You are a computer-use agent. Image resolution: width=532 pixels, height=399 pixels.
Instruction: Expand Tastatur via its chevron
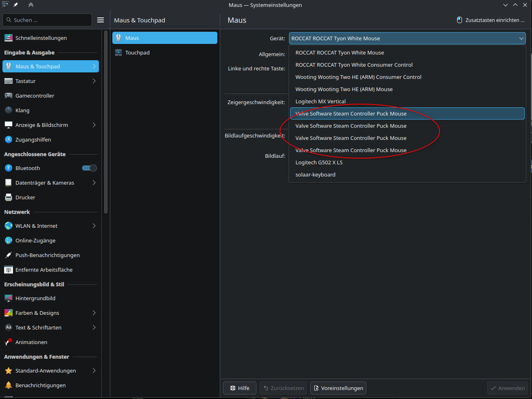(x=94, y=81)
